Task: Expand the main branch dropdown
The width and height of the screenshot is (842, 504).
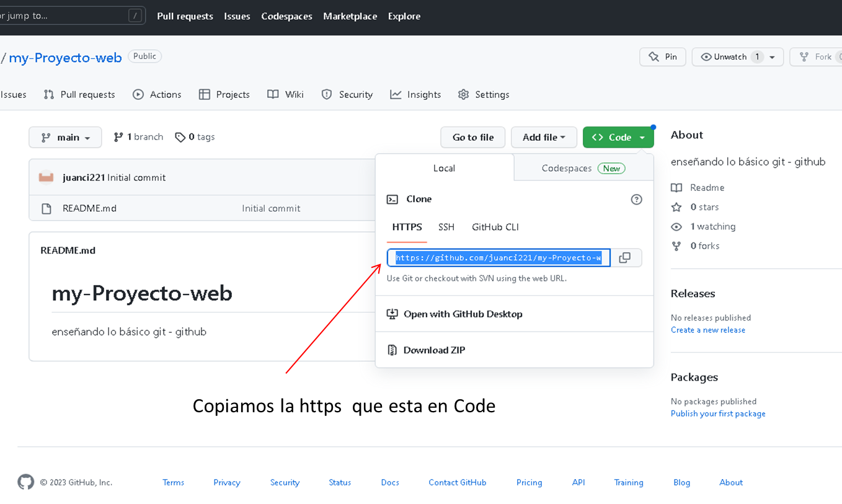Action: tap(65, 138)
